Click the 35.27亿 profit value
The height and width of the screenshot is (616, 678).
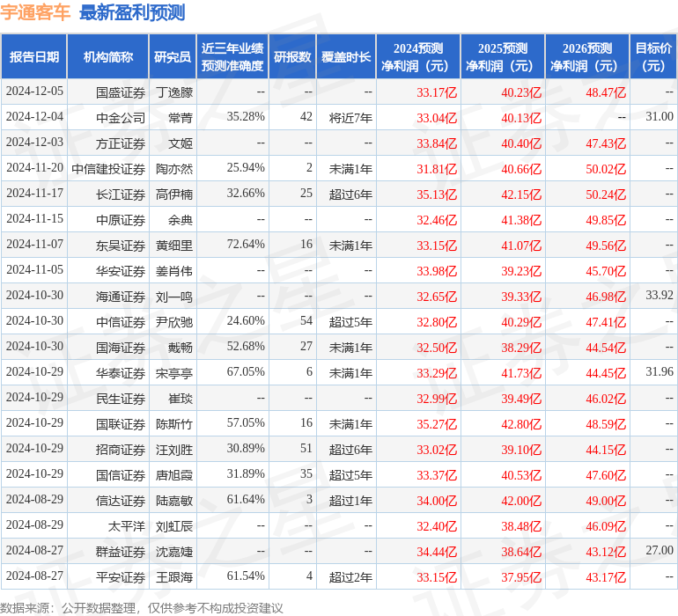(437, 424)
